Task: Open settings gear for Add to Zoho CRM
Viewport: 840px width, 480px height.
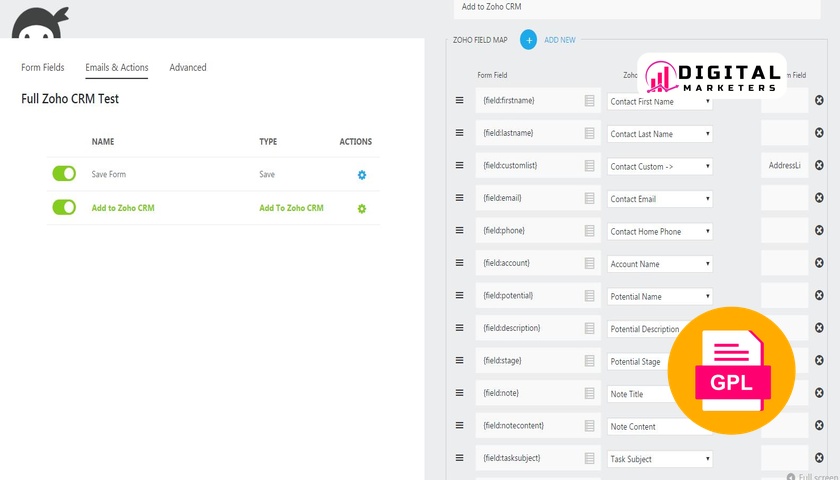Action: coord(362,208)
